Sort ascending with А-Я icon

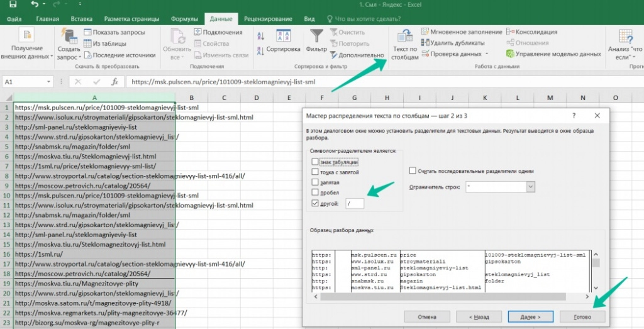pos(260,36)
